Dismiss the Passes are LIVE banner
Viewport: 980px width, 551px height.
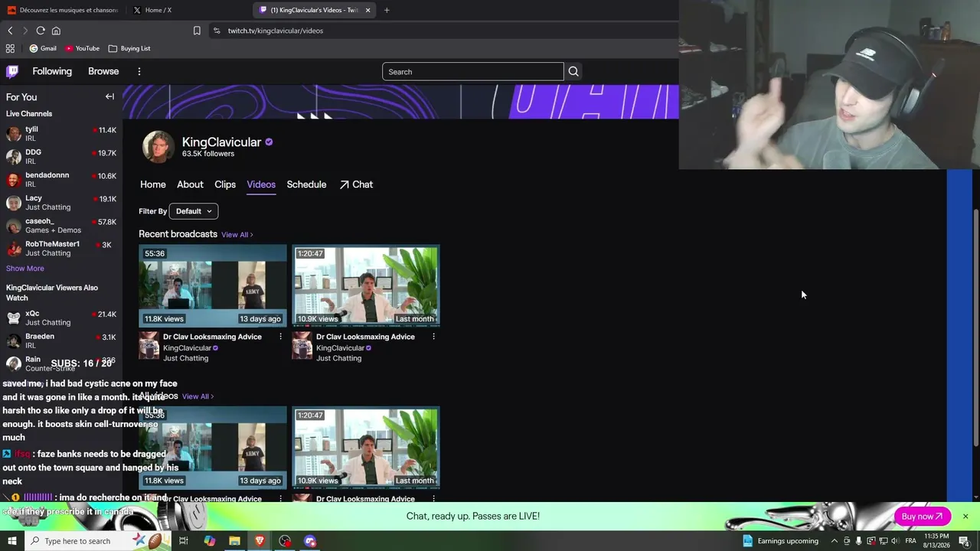click(x=965, y=517)
